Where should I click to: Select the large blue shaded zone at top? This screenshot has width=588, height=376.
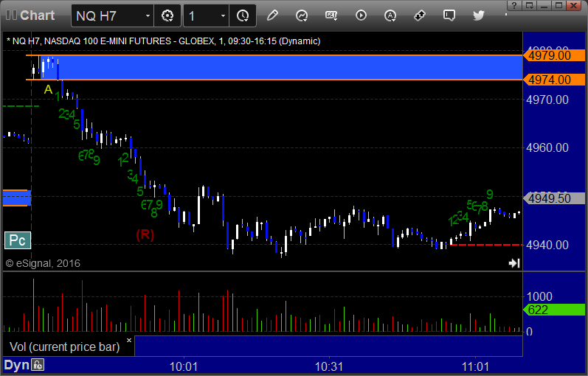point(281,68)
